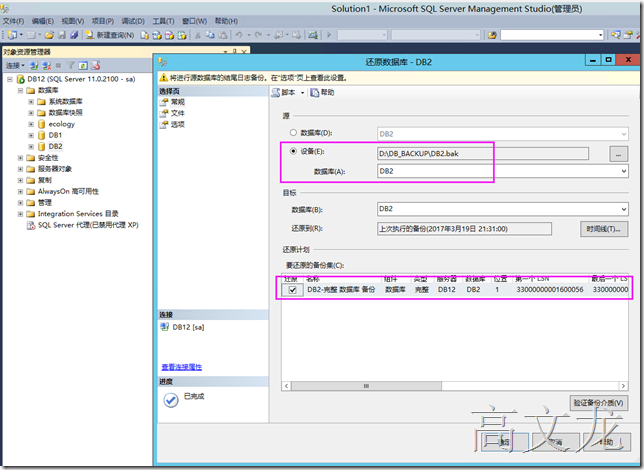Click the 脚本 script icon in dialog
644x470 pixels.
276,93
